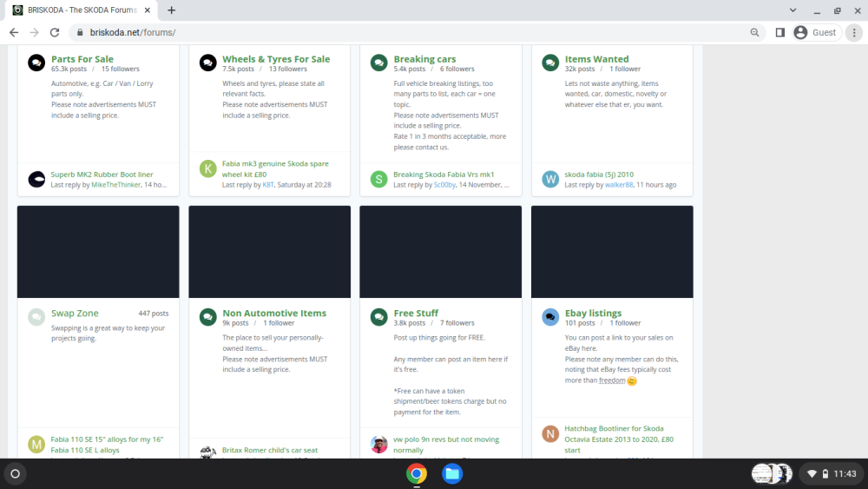The width and height of the screenshot is (868, 489).
Task: Toggle the browser side panel icon
Action: [x=780, y=33]
